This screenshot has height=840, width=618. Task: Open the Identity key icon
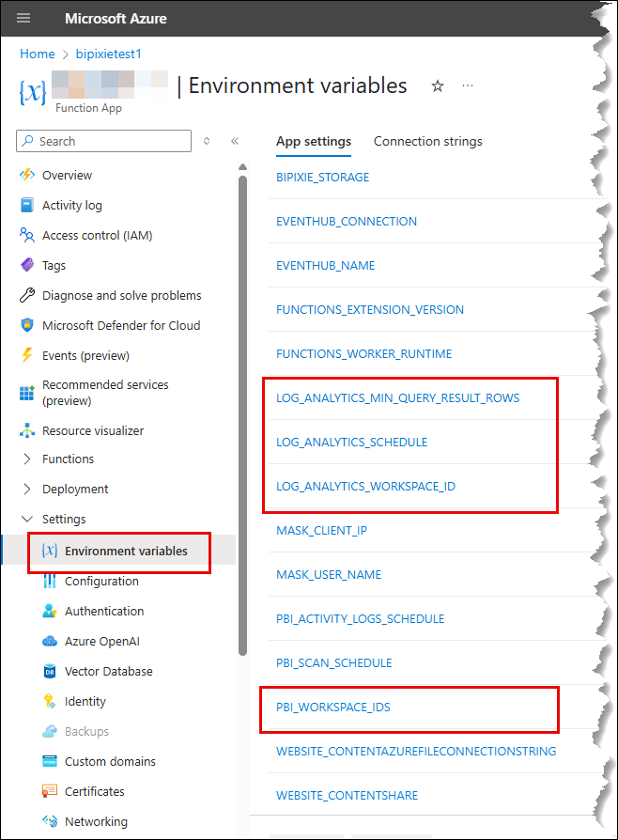[x=50, y=701]
